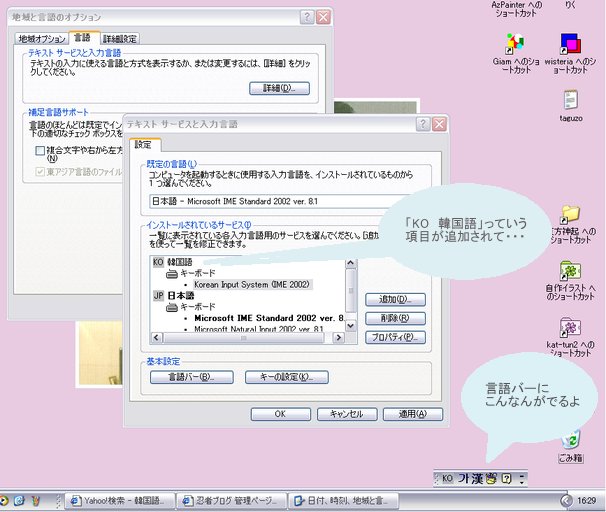The image size is (606, 512).
Task: Click the vertical scrollbar thumb in services list
Action: pos(351,291)
